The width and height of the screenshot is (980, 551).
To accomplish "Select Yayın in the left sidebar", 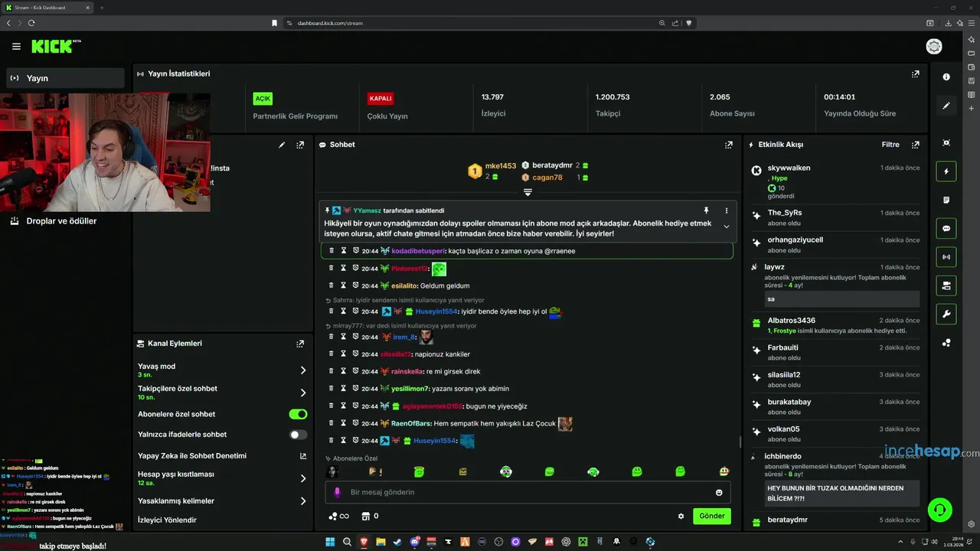I will point(66,78).
